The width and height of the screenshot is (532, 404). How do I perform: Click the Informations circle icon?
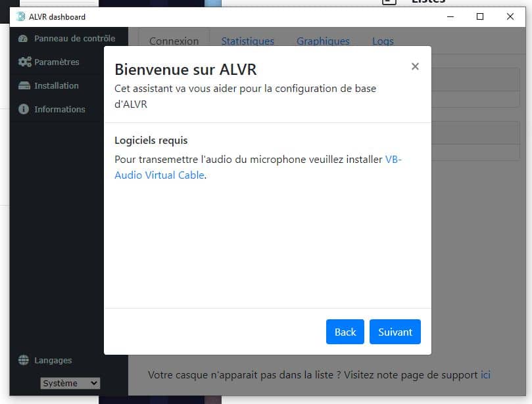click(24, 109)
